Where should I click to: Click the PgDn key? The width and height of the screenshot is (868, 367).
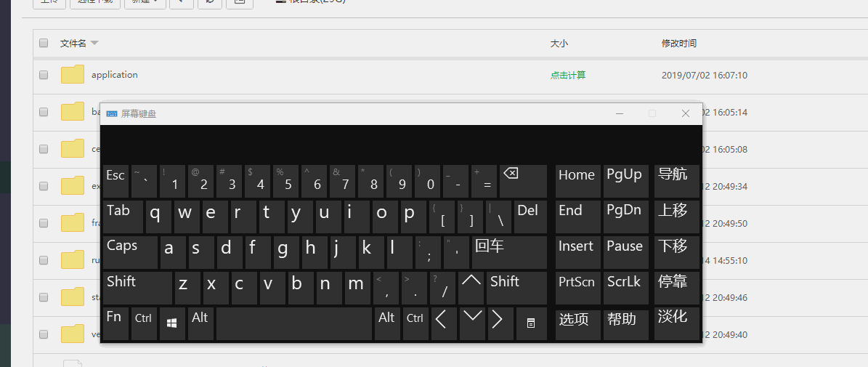625,217
